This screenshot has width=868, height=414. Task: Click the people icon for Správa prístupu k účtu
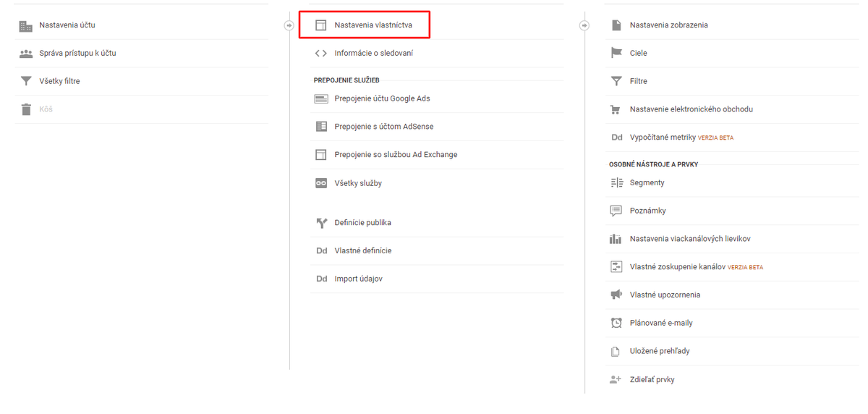coord(26,54)
